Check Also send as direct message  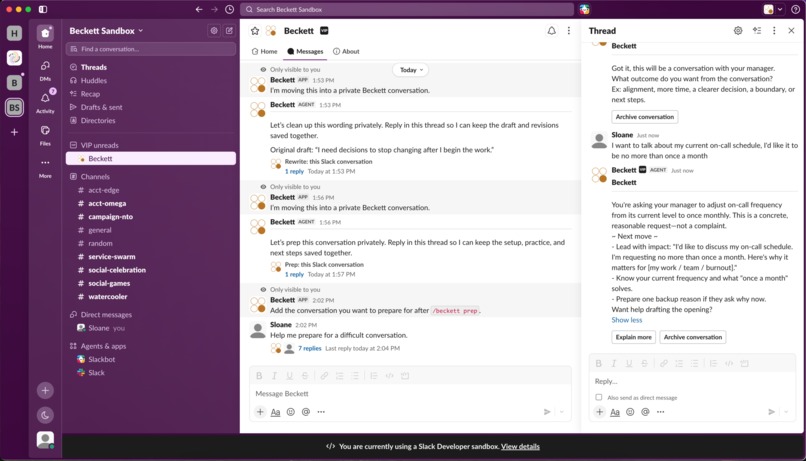(598, 397)
